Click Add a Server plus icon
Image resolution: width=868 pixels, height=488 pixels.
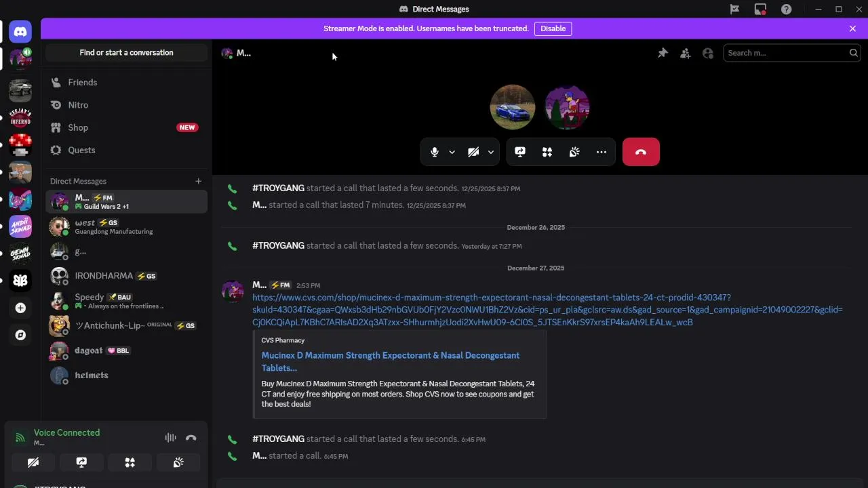coord(20,308)
